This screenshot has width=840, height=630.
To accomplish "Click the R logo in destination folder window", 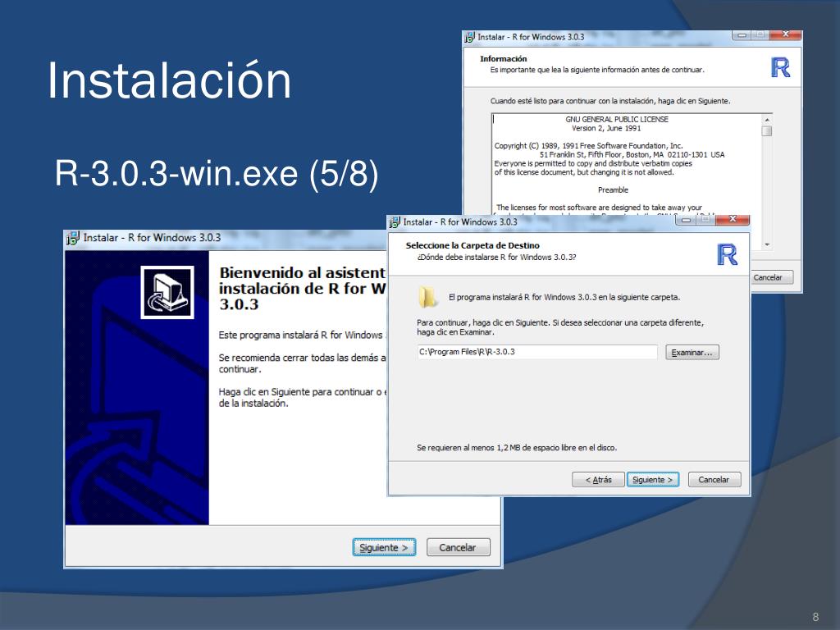I will click(727, 254).
